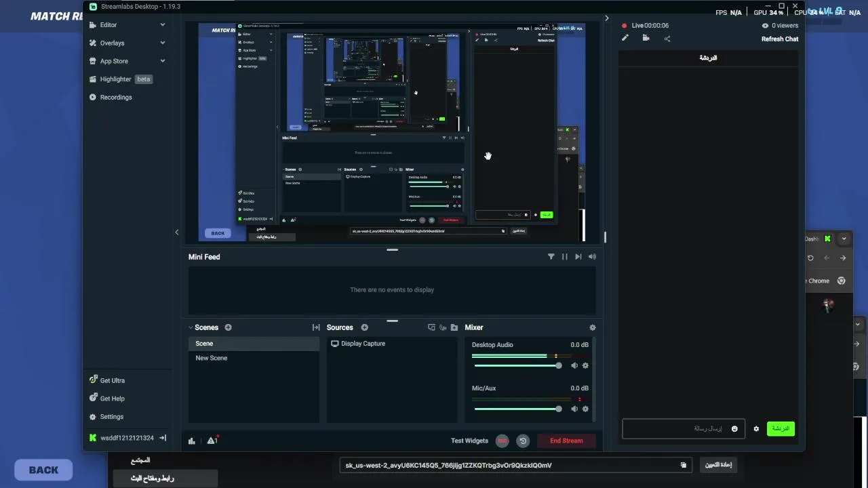Select the Scene item in Scenes list

click(x=254, y=344)
